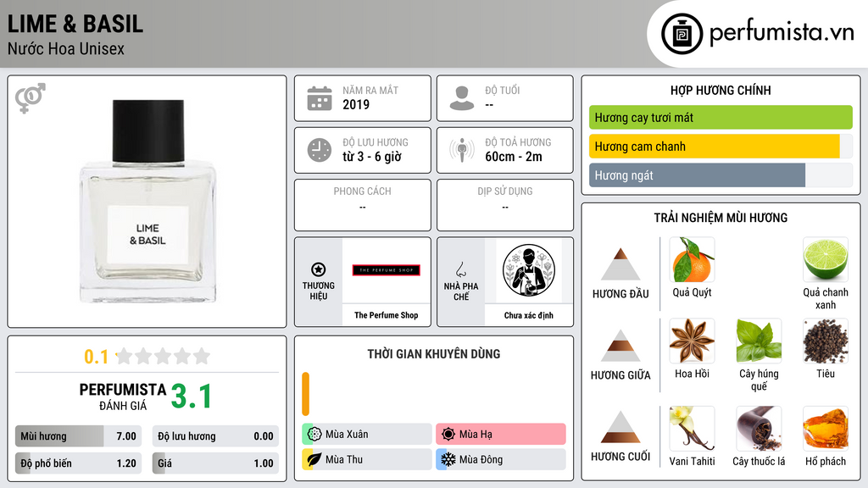The image size is (868, 488).
Task: Click the LIME & BASIL title
Action: click(75, 24)
